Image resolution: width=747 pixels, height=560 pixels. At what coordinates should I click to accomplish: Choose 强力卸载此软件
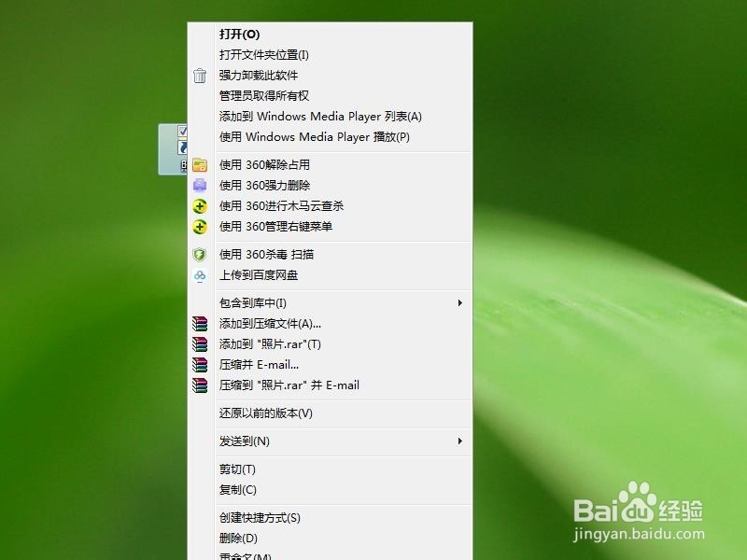click(330, 76)
